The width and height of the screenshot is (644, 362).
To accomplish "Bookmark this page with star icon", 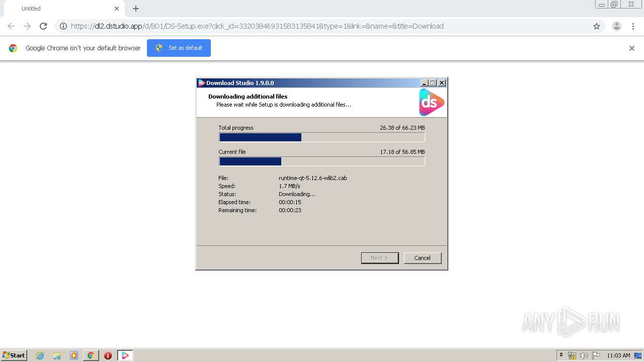I will [597, 26].
